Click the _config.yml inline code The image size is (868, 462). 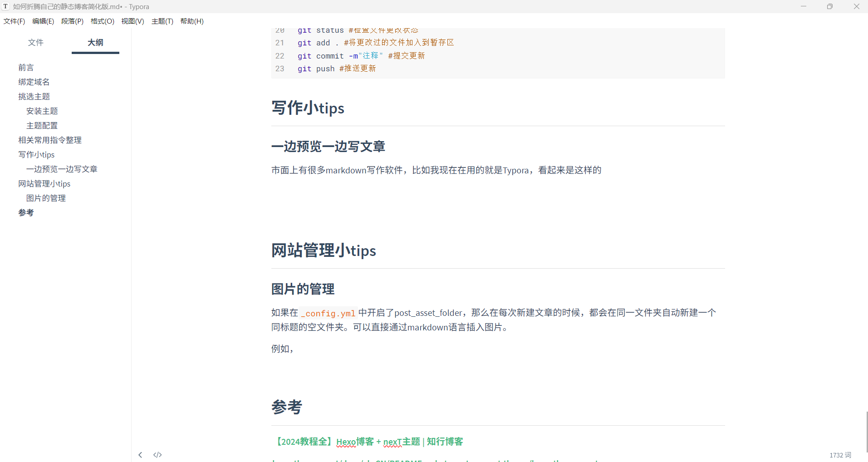[x=328, y=313]
